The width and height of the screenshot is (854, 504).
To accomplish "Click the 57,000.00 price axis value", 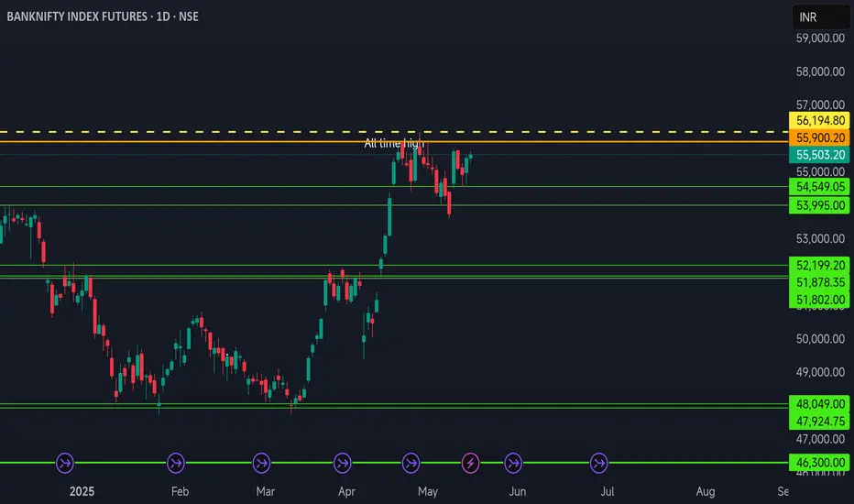I will tap(820, 104).
